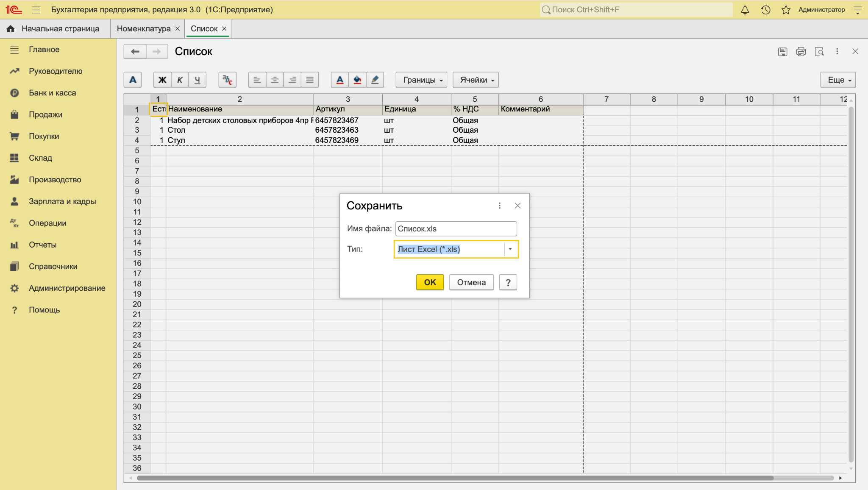The height and width of the screenshot is (490, 868).
Task: Open Продажи section
Action: 45,114
